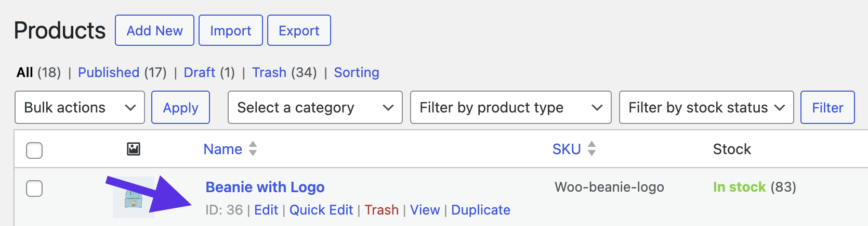This screenshot has height=226, width=868.
Task: Expand the Filter by stock status dropdown
Action: [706, 107]
